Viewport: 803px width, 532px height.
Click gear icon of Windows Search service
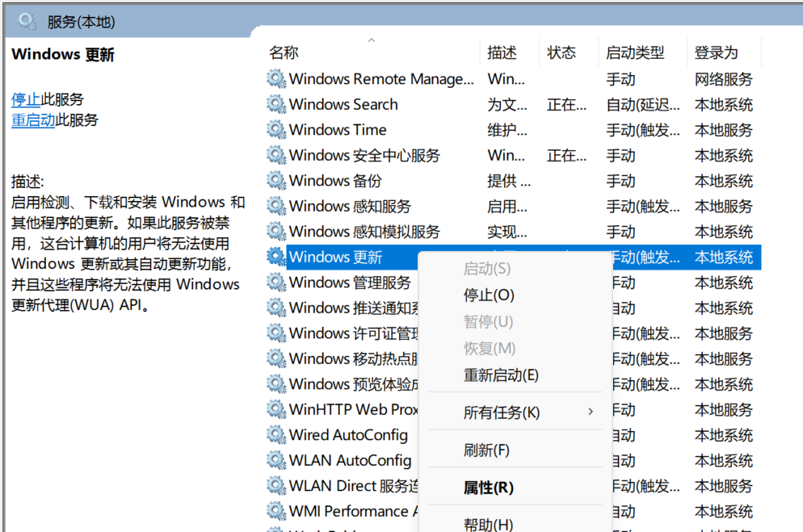276,104
